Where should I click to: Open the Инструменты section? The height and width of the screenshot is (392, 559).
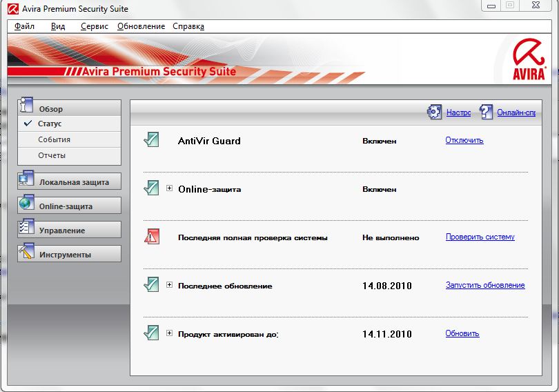pyautogui.click(x=69, y=254)
